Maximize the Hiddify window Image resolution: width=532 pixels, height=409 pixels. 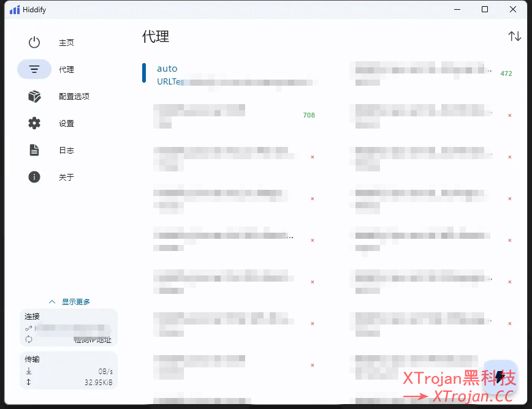pos(485,9)
